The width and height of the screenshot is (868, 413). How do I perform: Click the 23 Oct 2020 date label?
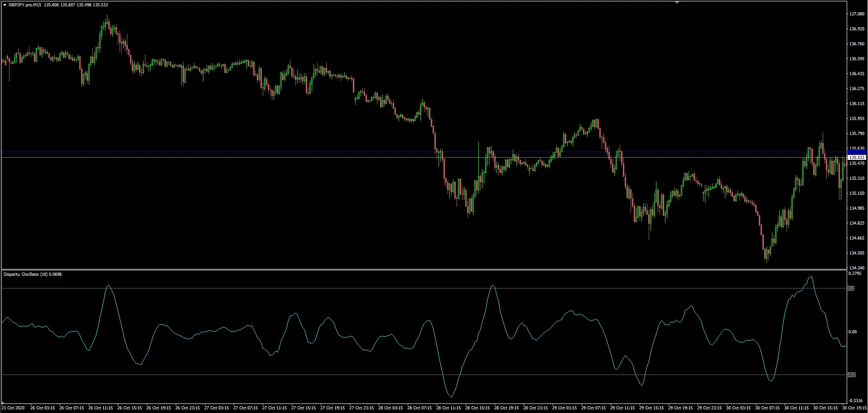(13, 408)
